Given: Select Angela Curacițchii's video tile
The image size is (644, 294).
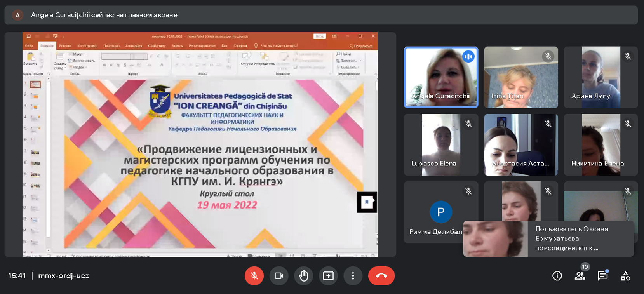Looking at the screenshot, I should [x=441, y=77].
